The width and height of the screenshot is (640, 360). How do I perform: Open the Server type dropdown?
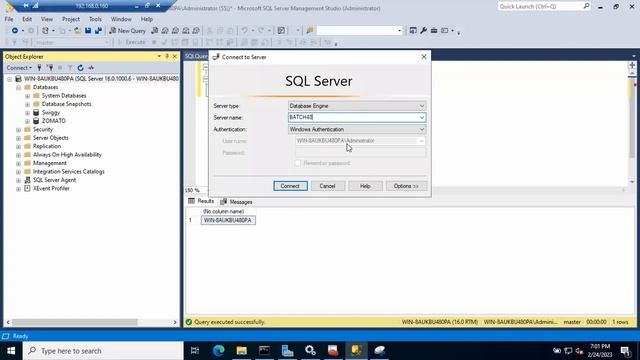pyautogui.click(x=422, y=106)
